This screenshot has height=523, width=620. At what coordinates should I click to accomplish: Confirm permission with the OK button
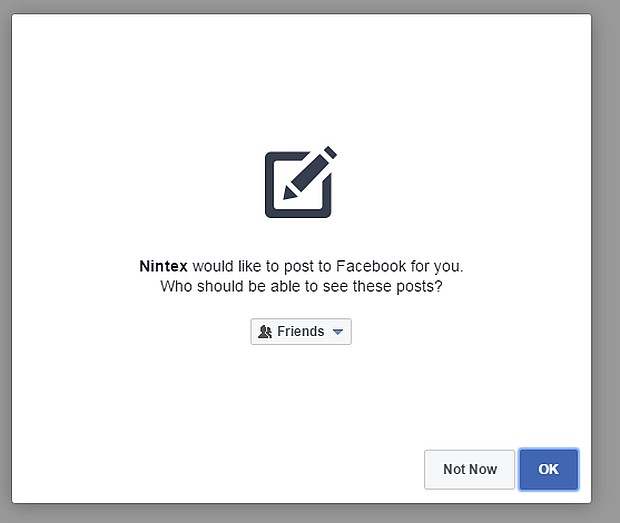pyautogui.click(x=548, y=469)
